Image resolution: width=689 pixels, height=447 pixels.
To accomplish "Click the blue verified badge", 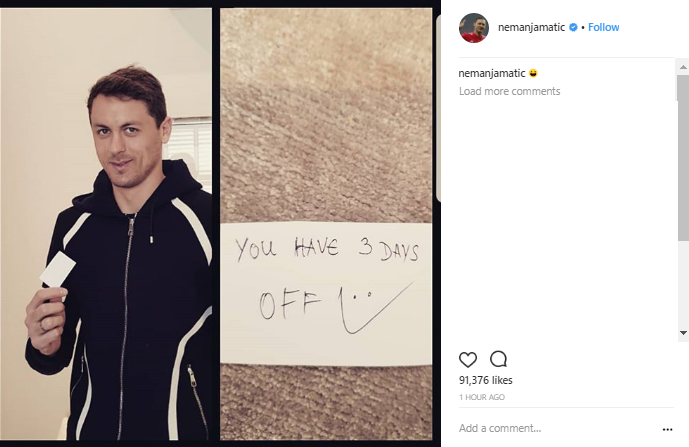I will [x=573, y=27].
